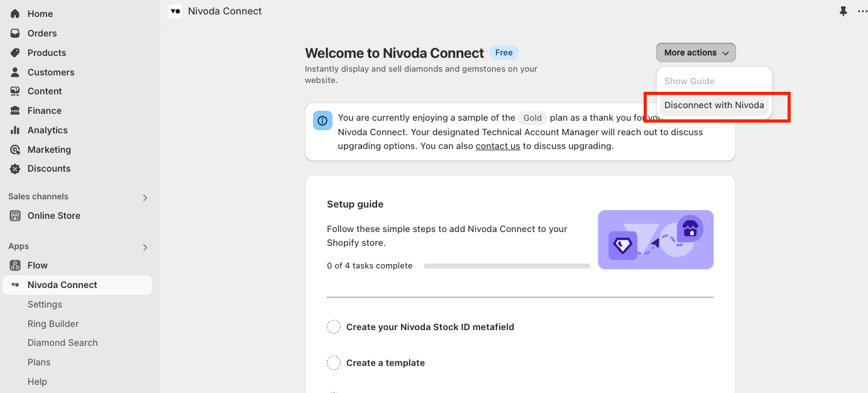Screen dimensions: 868x393
Task: Click the Gold plan label
Action: point(532,118)
